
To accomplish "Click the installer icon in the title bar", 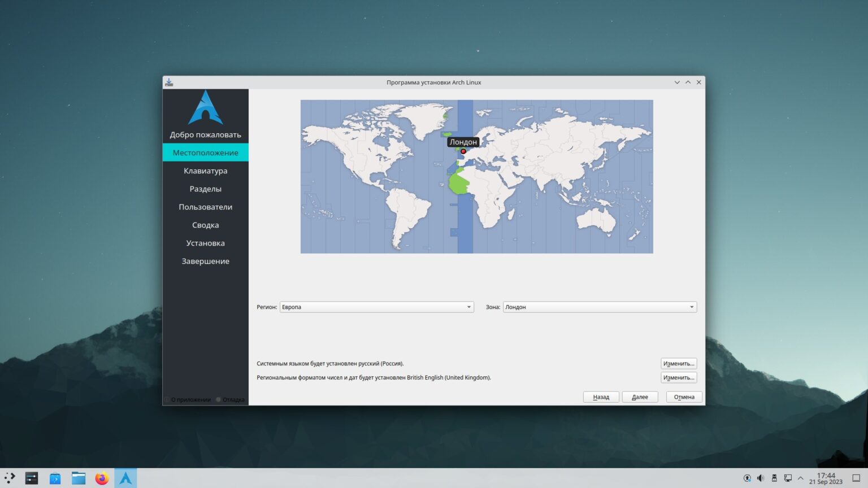I will (x=168, y=82).
